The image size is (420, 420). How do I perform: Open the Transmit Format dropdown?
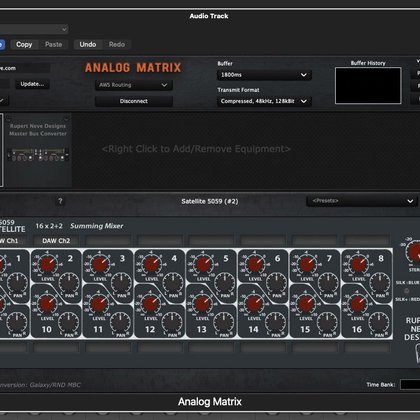[264, 101]
